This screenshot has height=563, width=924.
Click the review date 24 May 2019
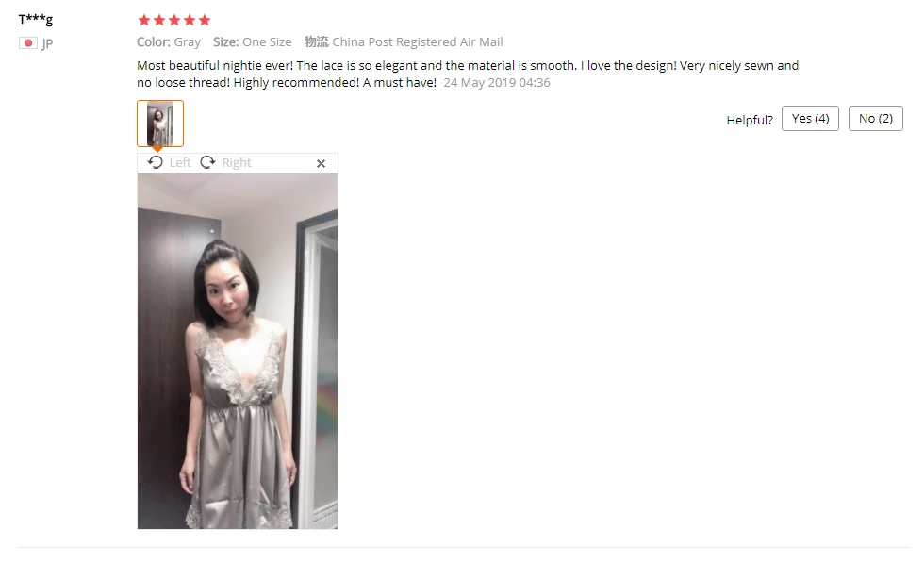pos(480,83)
